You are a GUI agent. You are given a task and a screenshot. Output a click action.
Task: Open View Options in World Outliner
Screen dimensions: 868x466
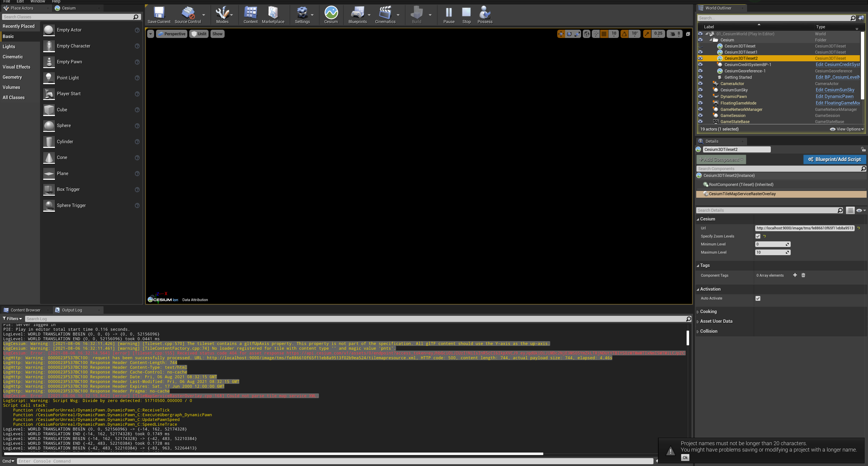[847, 129]
